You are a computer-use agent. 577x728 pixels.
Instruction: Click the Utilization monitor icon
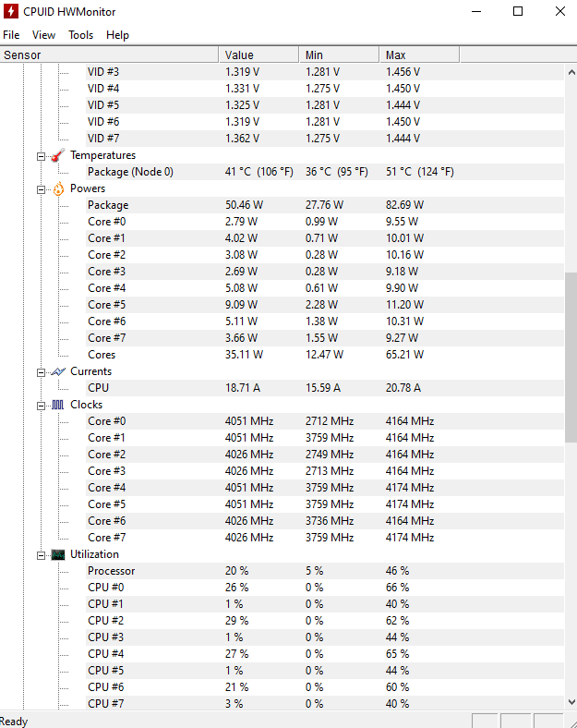pos(58,555)
